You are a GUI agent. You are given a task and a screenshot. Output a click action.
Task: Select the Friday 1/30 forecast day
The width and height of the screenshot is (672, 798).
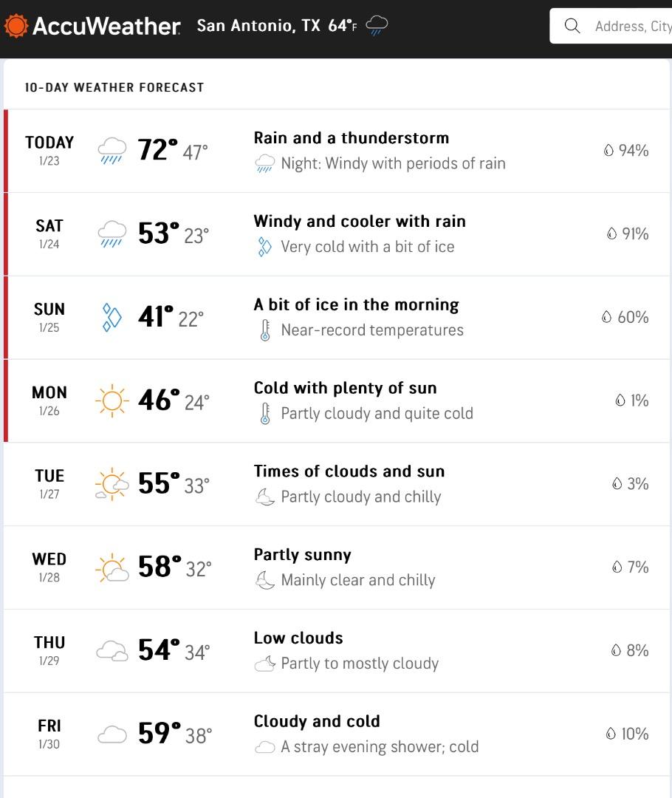(49, 734)
